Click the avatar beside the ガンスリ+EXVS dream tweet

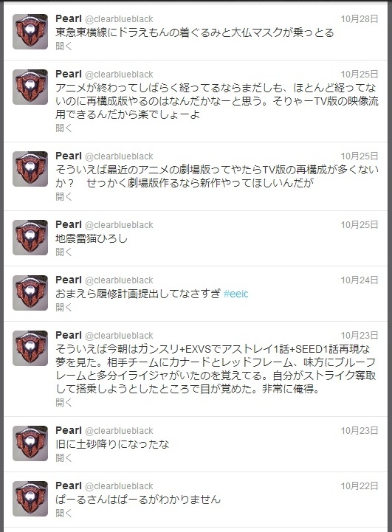[x=30, y=348]
